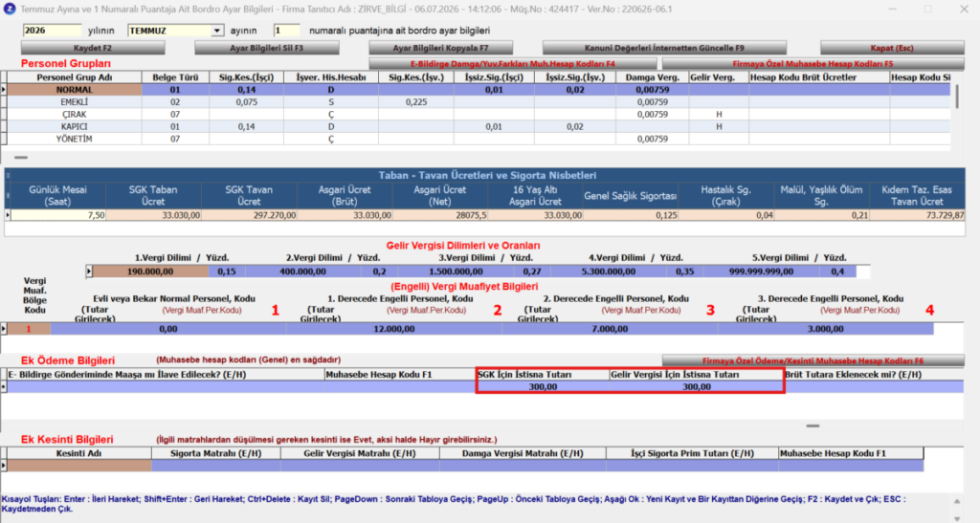Image resolution: width=980 pixels, height=523 pixels.
Task: Select the EMEKLİ personnel group row
Action: tap(75, 101)
